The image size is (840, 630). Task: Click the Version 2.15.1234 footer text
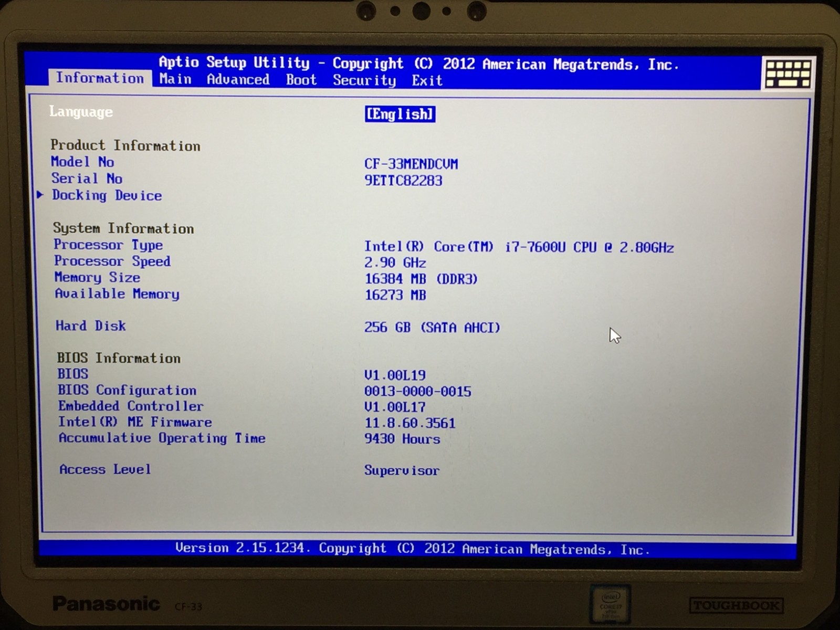click(x=413, y=549)
